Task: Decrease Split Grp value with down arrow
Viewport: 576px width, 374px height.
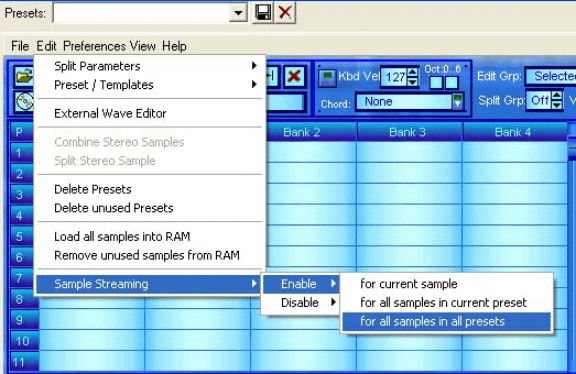Action: coord(557,104)
